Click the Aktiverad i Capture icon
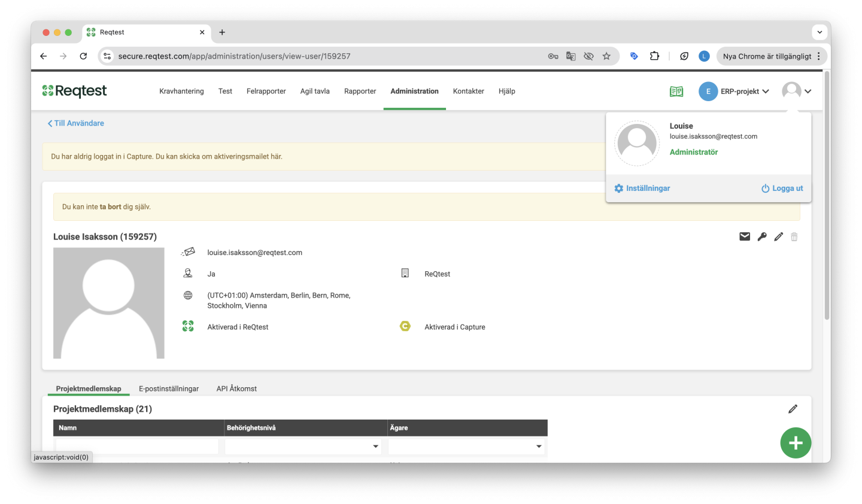This screenshot has width=862, height=504. 405,326
